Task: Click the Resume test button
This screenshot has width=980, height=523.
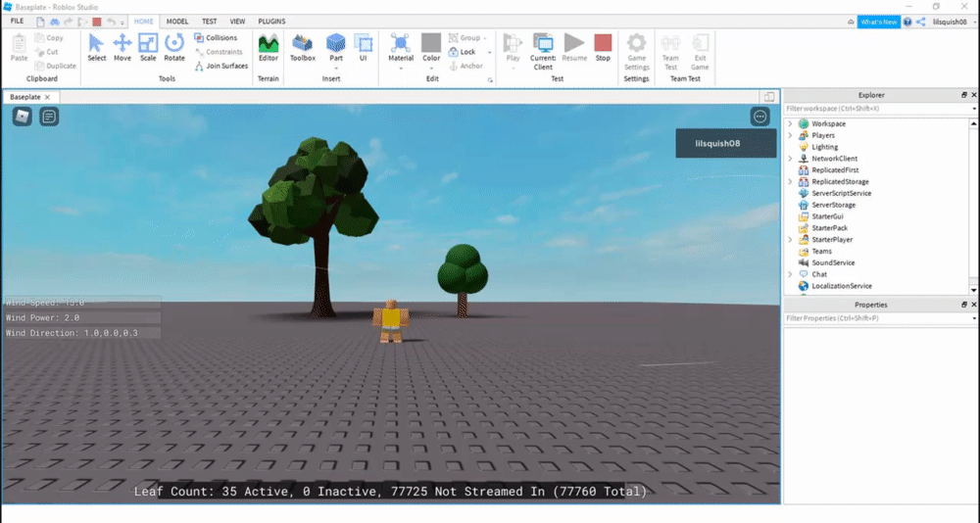Action: coord(573,47)
